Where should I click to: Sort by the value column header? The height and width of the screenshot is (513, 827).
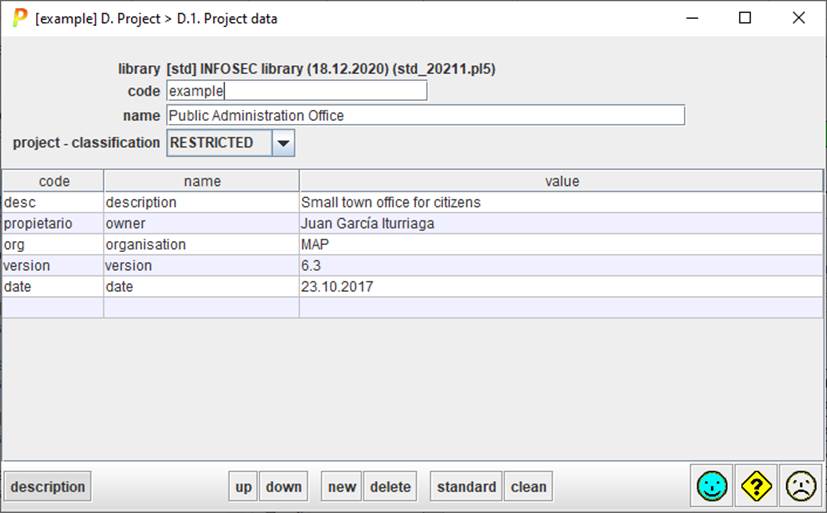(x=561, y=181)
